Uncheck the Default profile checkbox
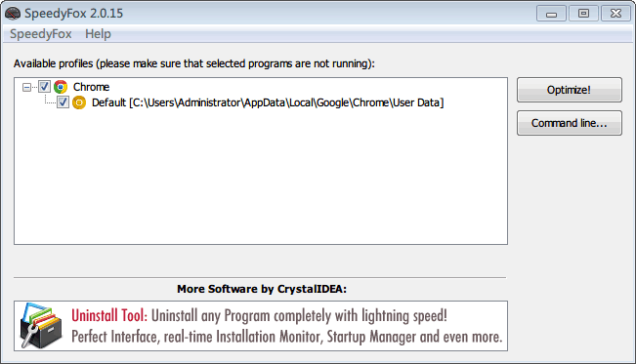 pyautogui.click(x=63, y=102)
